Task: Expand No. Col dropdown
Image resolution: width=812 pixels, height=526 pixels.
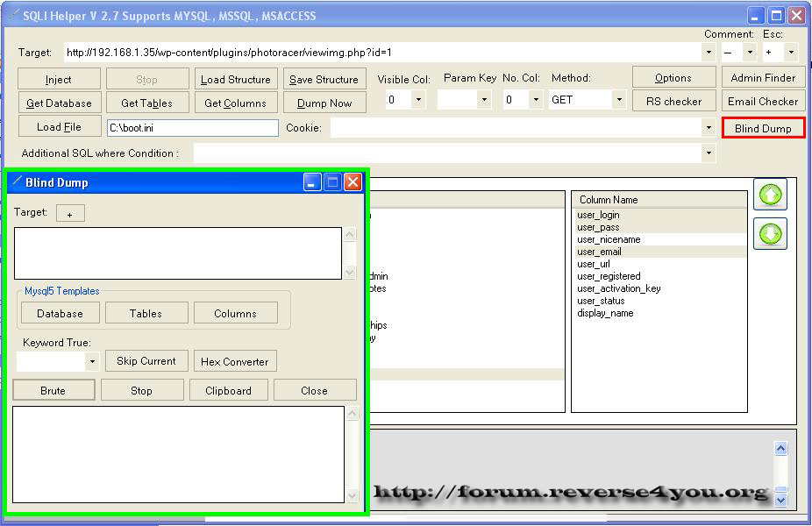Action: [x=536, y=99]
